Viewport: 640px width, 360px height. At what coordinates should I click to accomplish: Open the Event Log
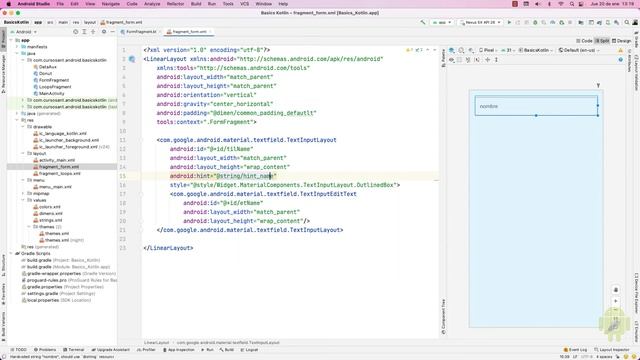pyautogui.click(x=575, y=350)
